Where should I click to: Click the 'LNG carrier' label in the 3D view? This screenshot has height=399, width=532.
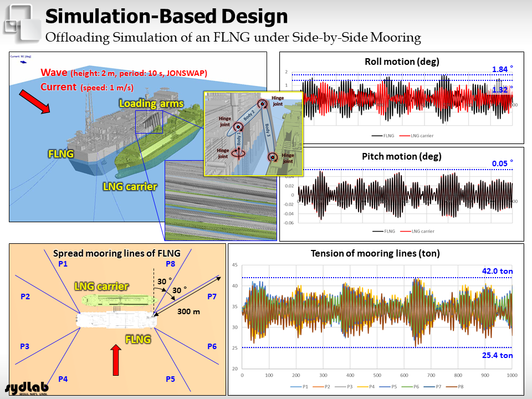click(x=130, y=187)
